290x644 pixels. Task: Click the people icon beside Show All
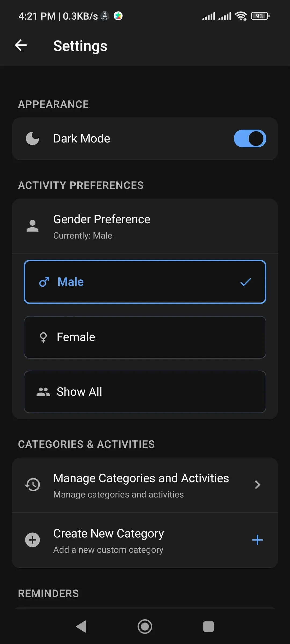point(44,391)
